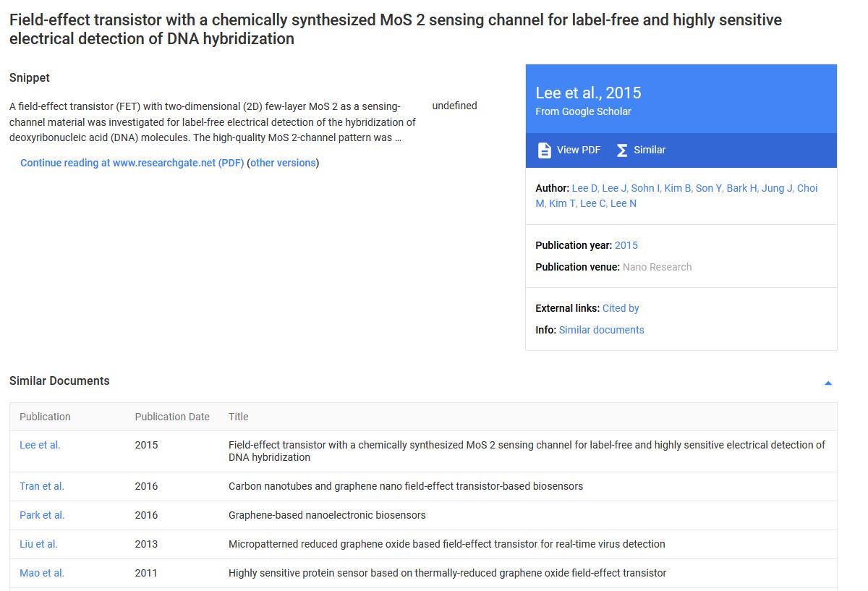Image resolution: width=868 pixels, height=591 pixels.
Task: Open the Similar documents info link
Action: tap(601, 330)
